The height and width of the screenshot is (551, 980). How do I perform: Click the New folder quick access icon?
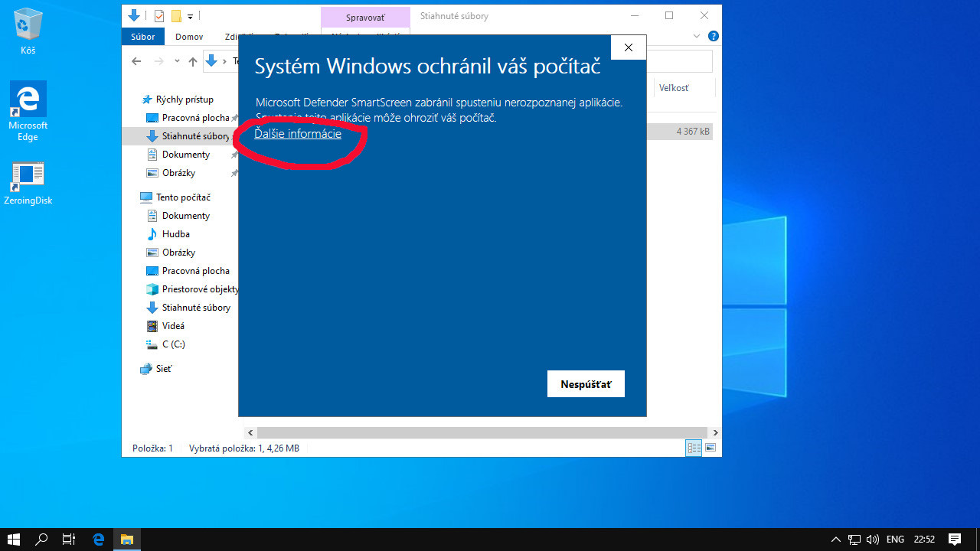[x=176, y=15]
